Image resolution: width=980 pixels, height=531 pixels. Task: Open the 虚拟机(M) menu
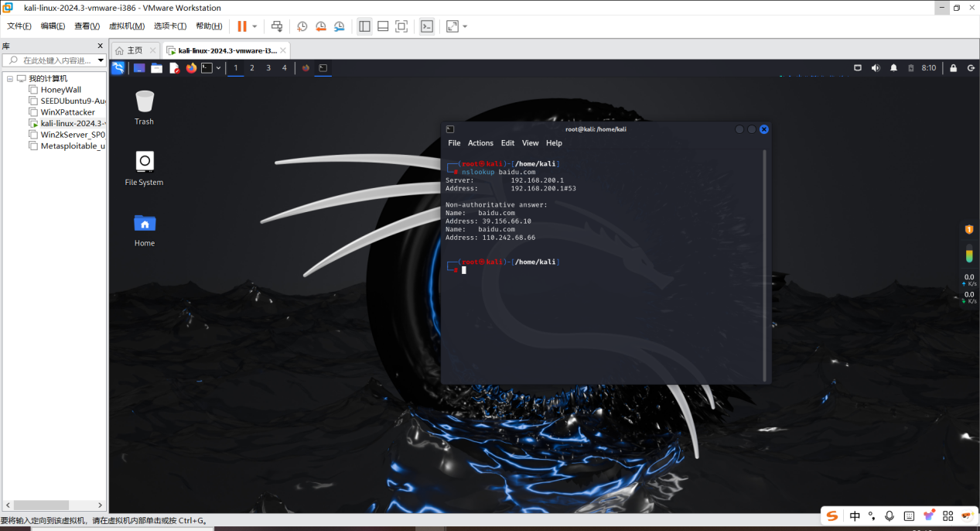tap(127, 26)
